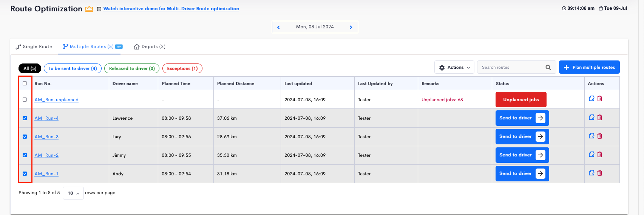Open the Actions dropdown menu
This screenshot has height=215, width=644.
tap(454, 67)
